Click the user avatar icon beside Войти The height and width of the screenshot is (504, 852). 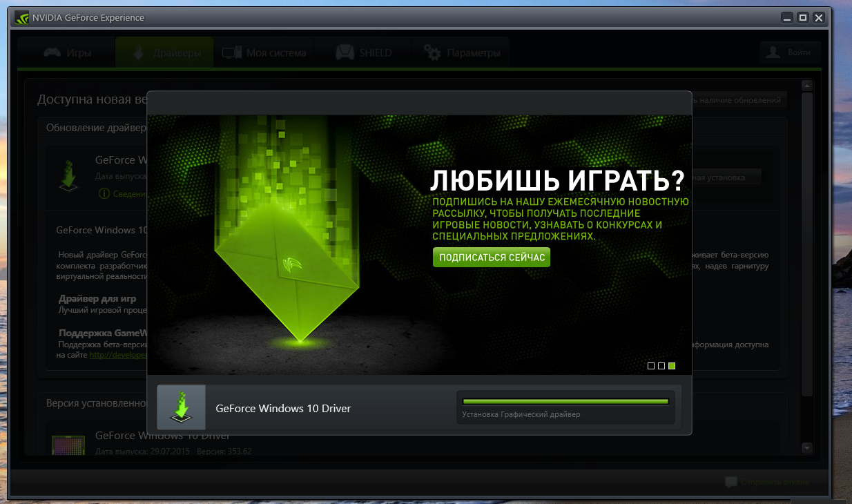click(774, 52)
